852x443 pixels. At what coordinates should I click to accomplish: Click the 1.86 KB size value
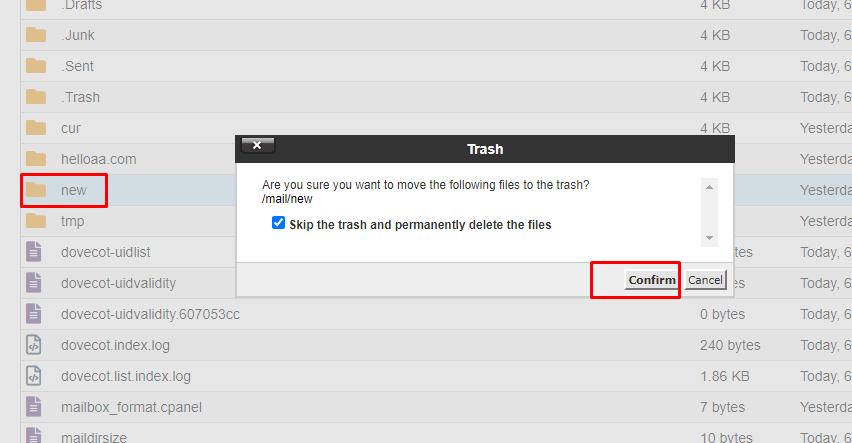point(724,376)
